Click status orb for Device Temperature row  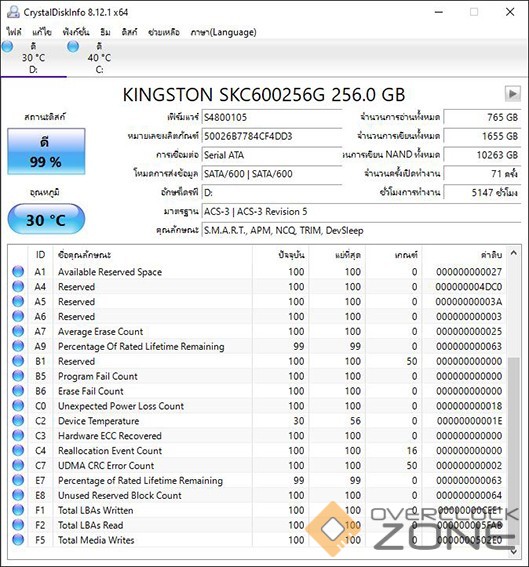[x=18, y=421]
